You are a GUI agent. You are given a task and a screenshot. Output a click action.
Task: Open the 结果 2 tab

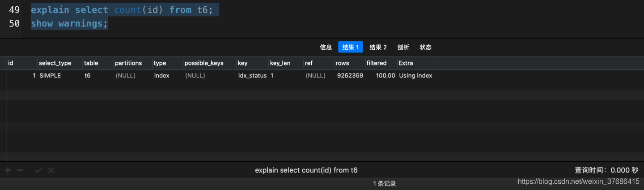(x=378, y=47)
